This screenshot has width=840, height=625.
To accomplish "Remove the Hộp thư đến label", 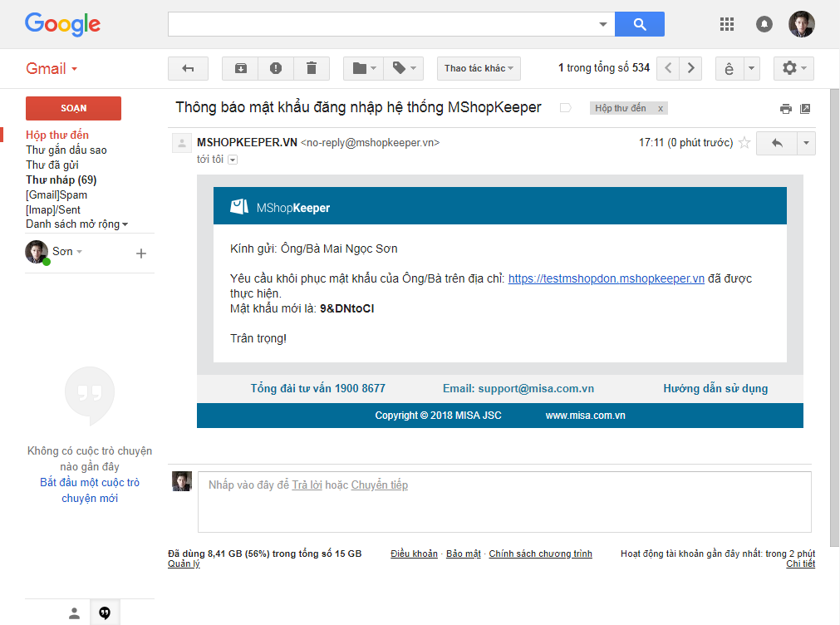I will [x=661, y=108].
